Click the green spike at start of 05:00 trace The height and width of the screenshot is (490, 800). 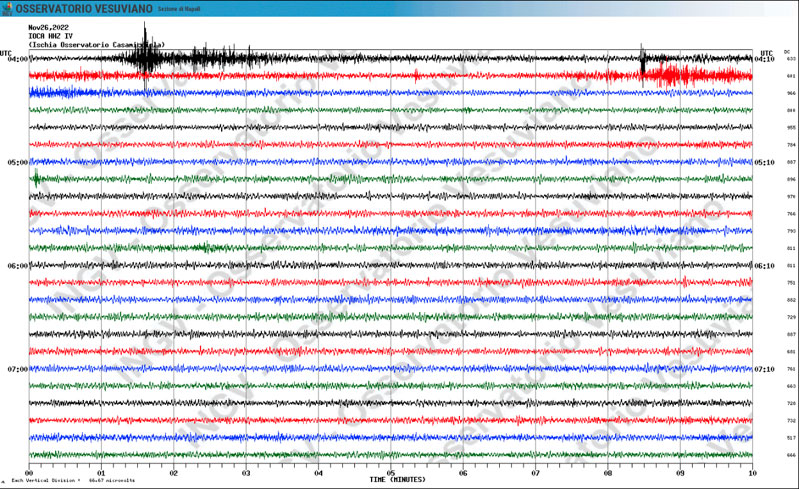pyautogui.click(x=36, y=179)
